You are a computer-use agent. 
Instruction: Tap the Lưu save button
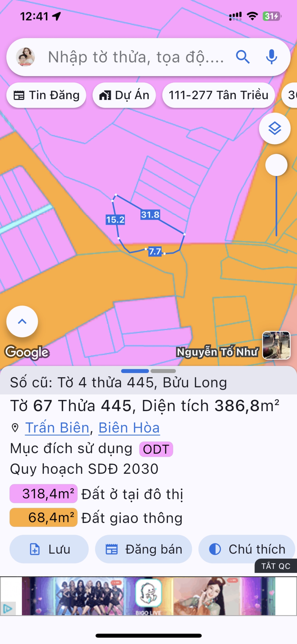coord(49,549)
